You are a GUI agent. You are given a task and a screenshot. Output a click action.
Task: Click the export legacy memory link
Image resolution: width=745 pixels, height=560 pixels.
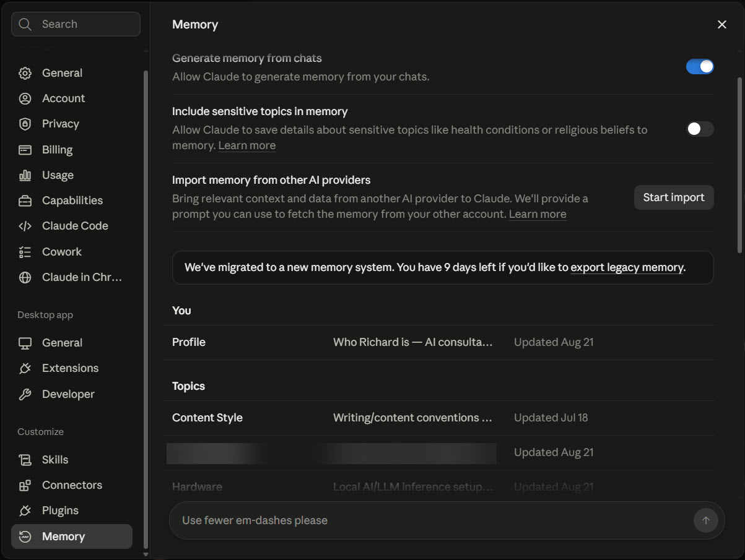coord(627,268)
